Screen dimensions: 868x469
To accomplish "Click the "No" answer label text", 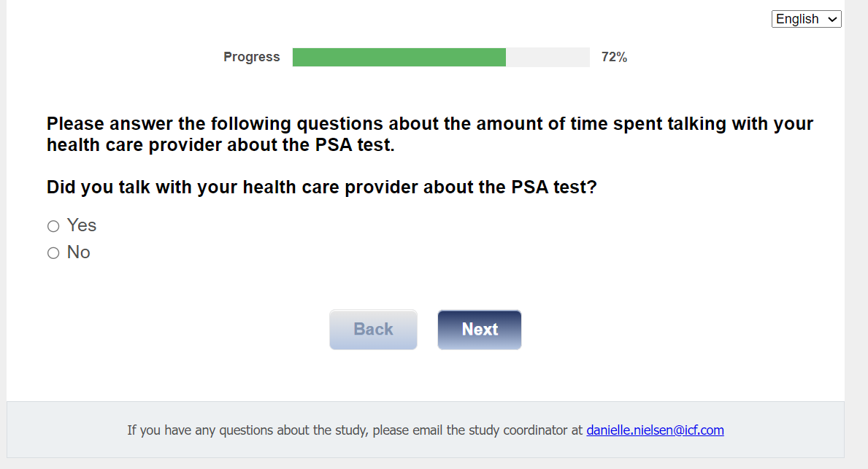I will [x=79, y=252].
